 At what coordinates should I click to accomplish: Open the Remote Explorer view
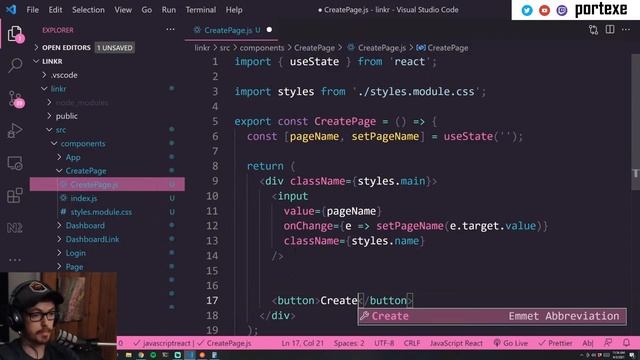coord(15,163)
